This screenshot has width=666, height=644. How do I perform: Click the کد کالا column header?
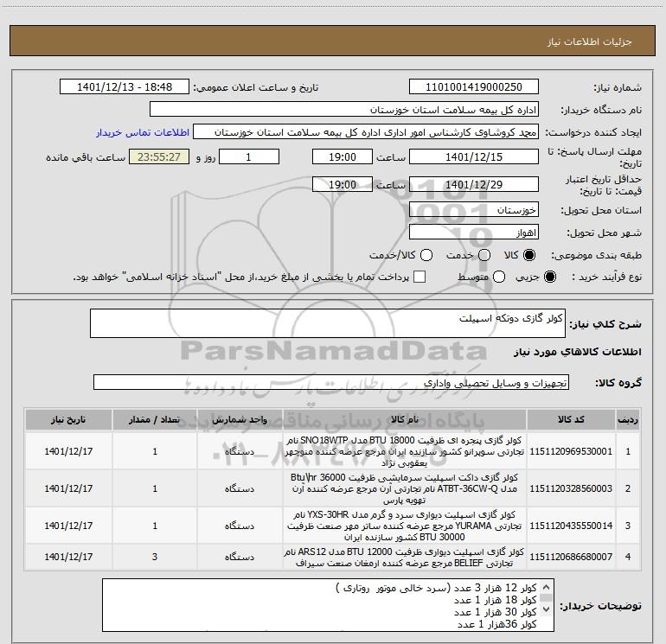[x=571, y=419]
